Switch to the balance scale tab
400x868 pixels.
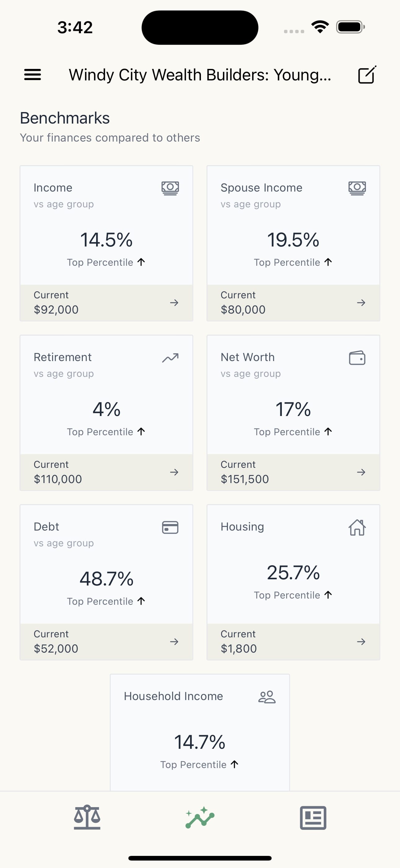[87, 817]
